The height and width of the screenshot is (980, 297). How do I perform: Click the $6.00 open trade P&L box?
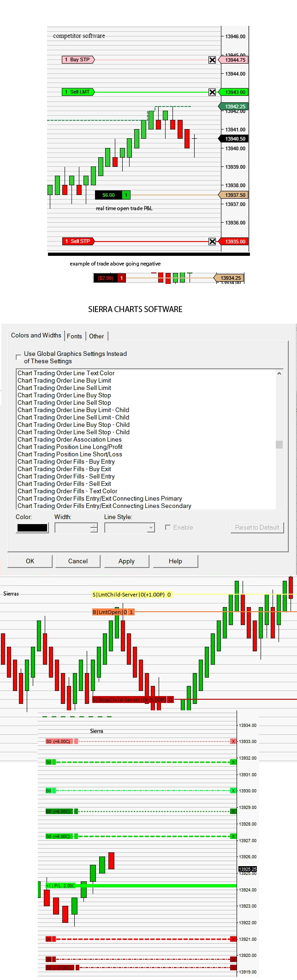point(109,195)
